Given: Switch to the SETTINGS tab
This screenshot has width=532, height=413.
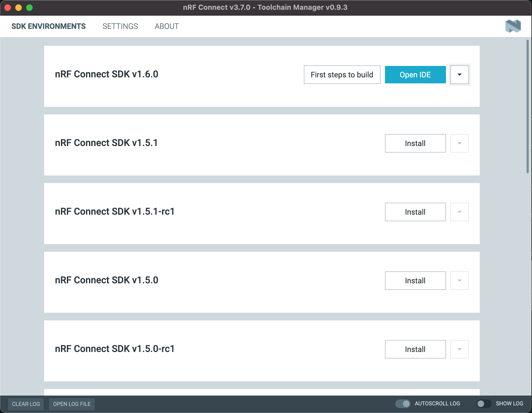Looking at the screenshot, I should (120, 26).
